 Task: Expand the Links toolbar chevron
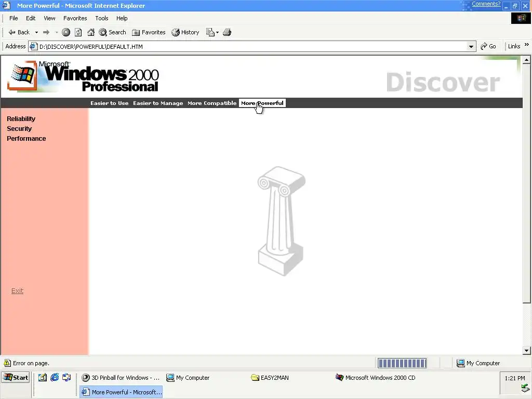527,45
